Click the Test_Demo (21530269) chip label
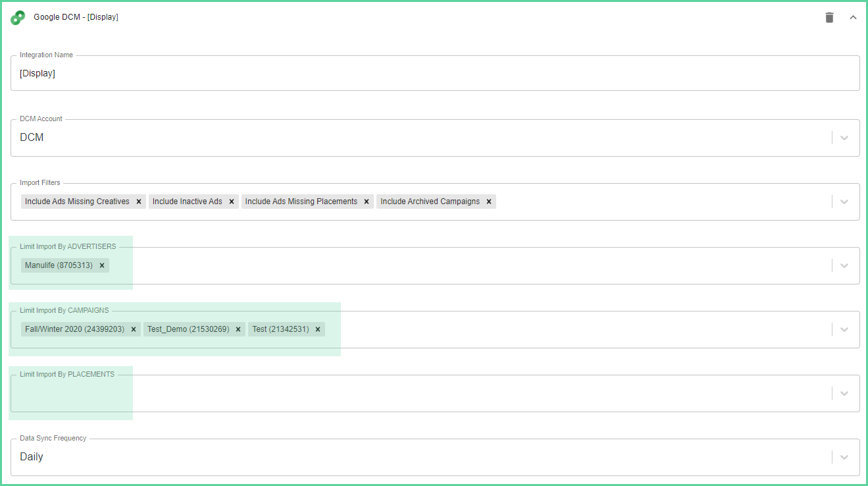 (x=188, y=329)
